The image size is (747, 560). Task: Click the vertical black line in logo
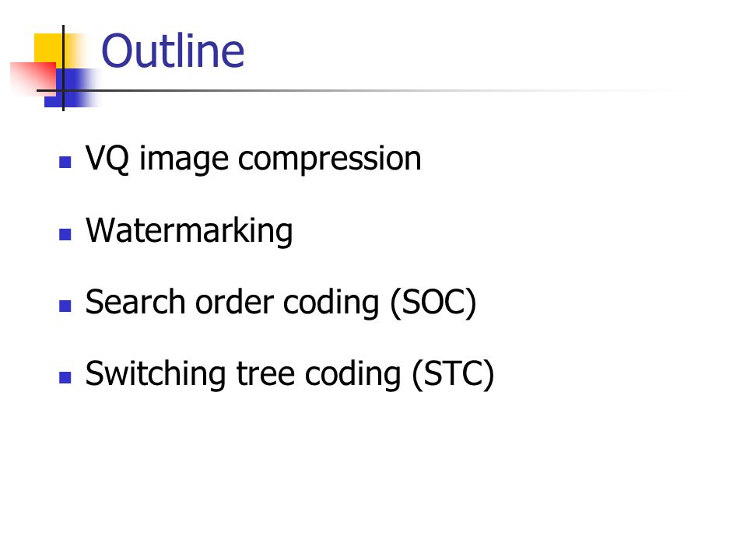[x=63, y=68]
